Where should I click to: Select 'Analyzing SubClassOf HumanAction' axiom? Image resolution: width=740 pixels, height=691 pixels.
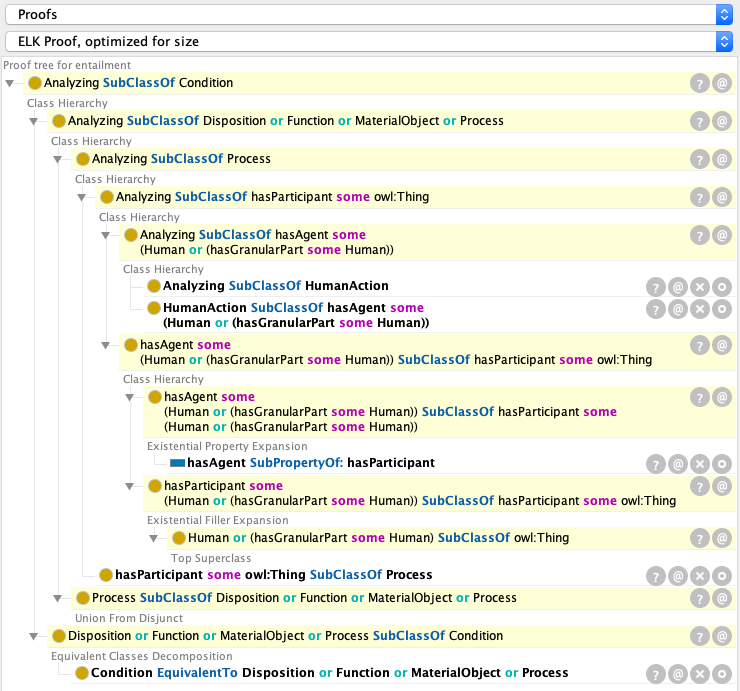[x=276, y=286]
